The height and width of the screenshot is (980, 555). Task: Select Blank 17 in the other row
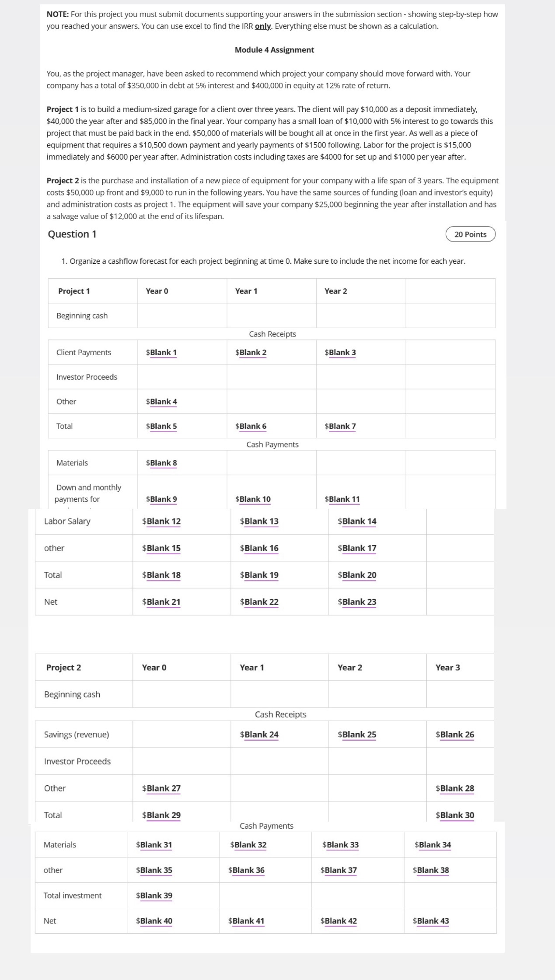point(359,548)
